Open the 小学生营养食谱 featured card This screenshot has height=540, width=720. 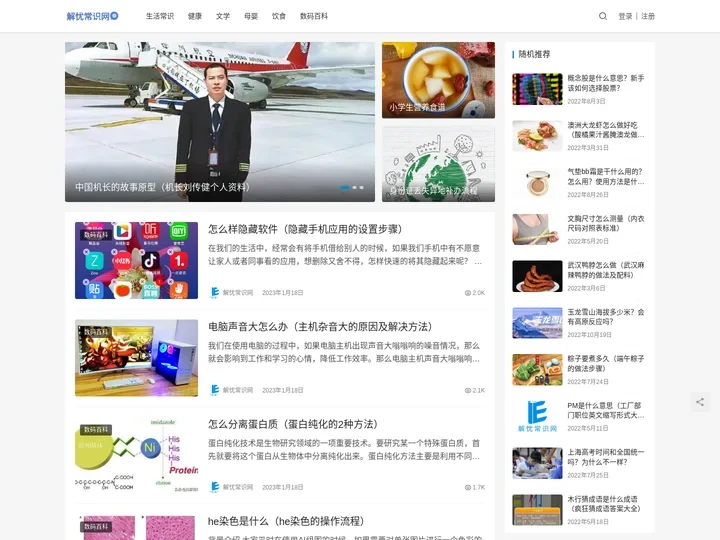[x=438, y=80]
